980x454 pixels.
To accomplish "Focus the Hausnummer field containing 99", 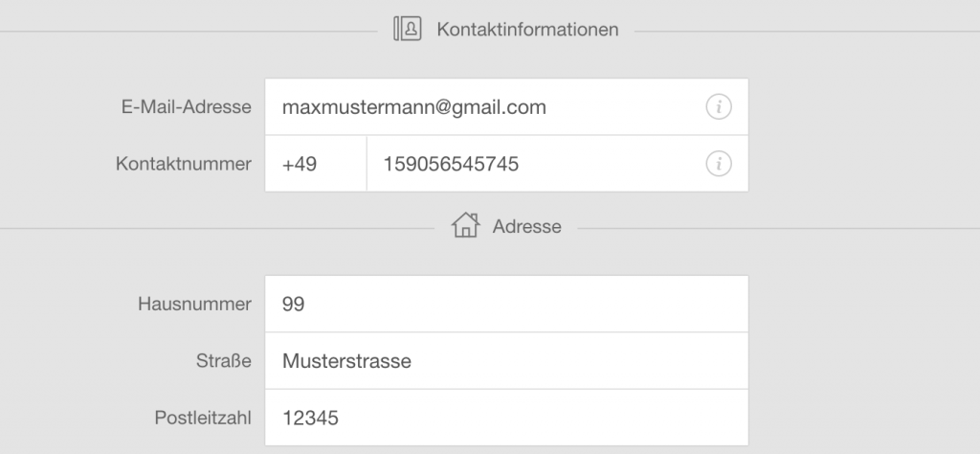I will (x=506, y=304).
